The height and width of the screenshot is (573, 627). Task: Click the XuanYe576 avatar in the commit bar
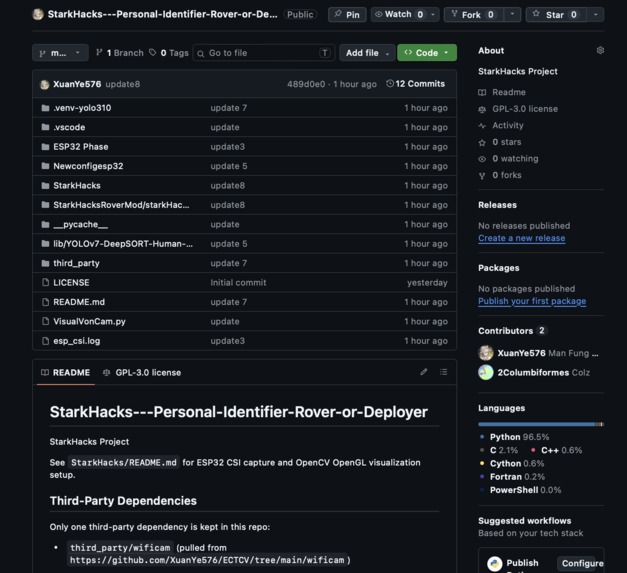pos(44,84)
